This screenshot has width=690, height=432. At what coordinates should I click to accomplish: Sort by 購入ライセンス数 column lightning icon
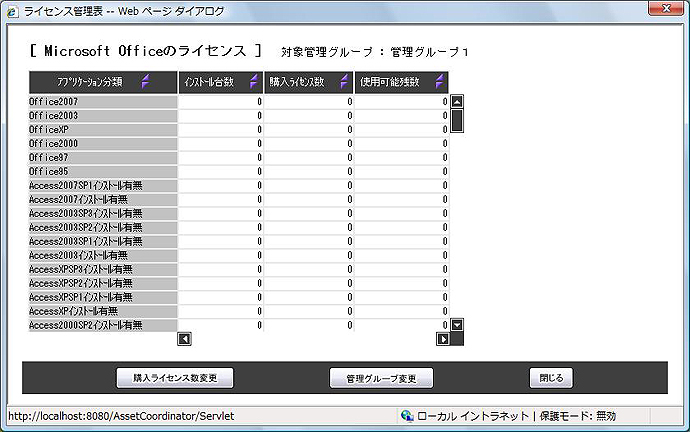(344, 81)
